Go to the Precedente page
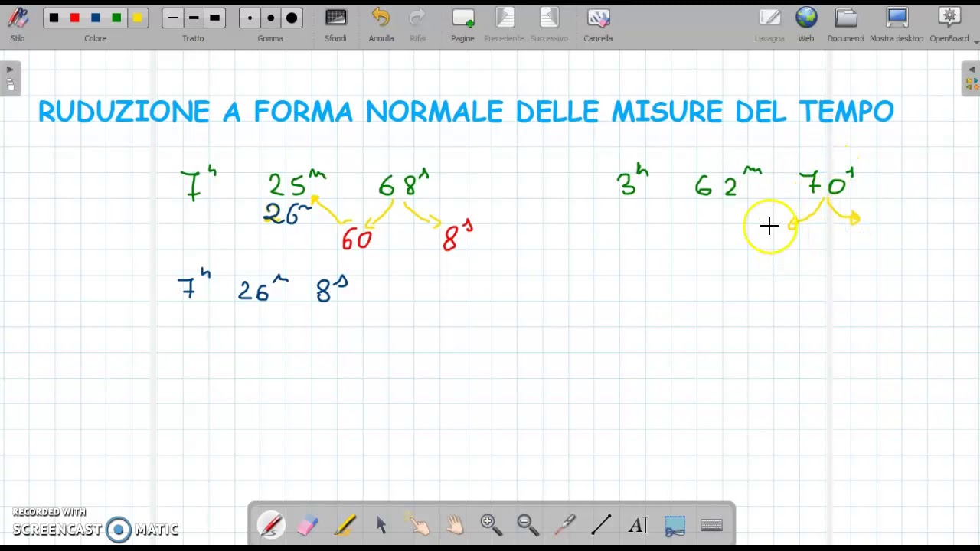 tap(504, 24)
